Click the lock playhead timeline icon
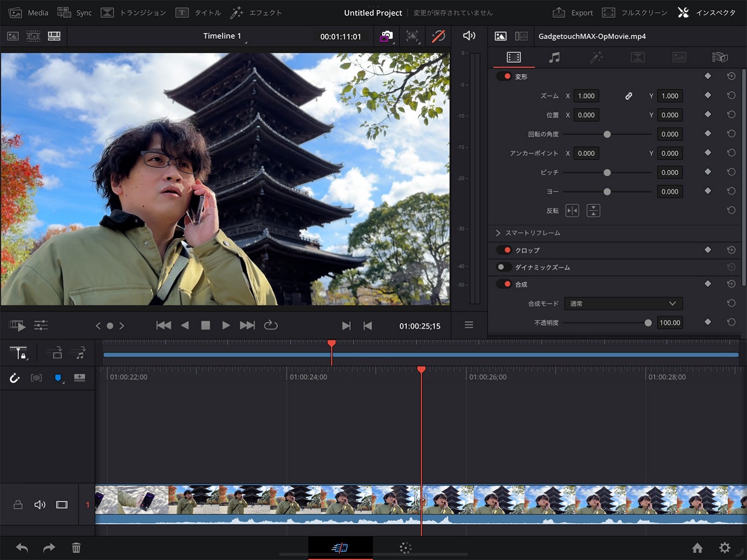The height and width of the screenshot is (560, 747). pyautogui.click(x=19, y=353)
